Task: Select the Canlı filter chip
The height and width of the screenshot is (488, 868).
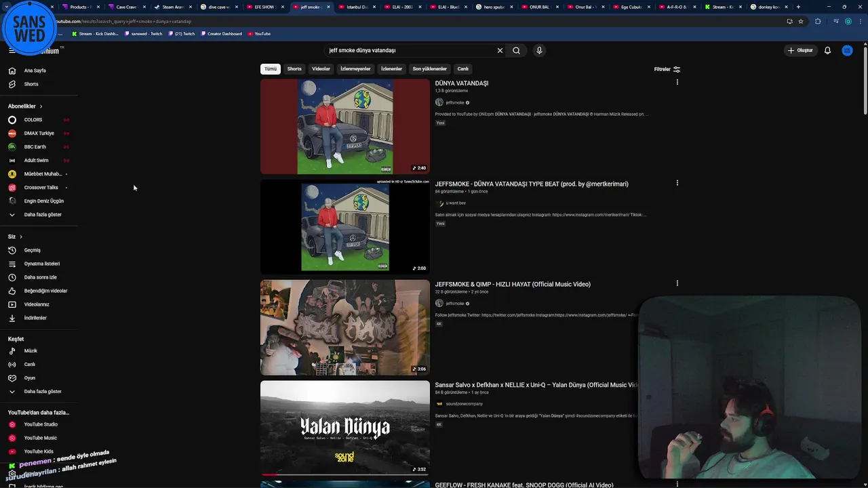Action: tap(462, 69)
